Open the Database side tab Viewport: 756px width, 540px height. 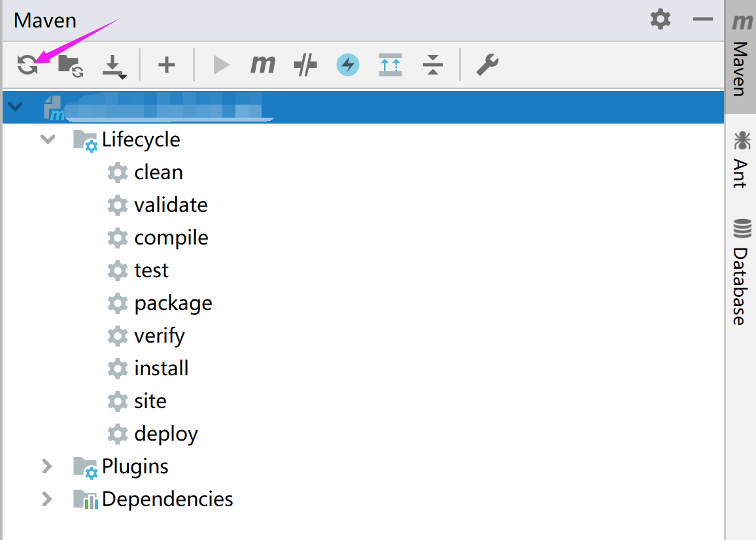coord(740,273)
